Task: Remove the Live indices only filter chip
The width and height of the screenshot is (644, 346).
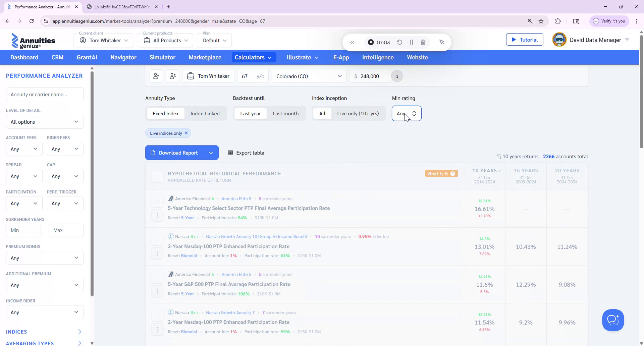Action: pos(186,133)
